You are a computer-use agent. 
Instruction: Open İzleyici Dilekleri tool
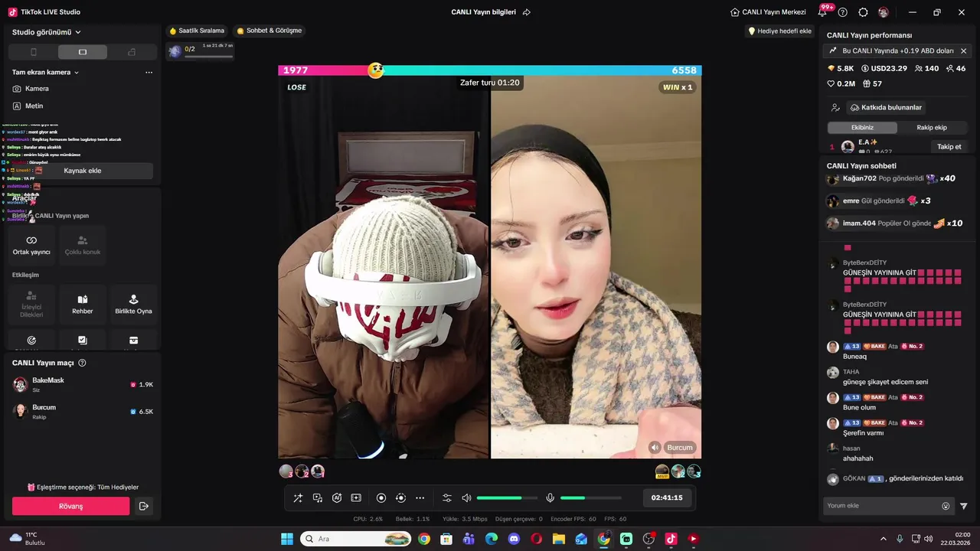(31, 305)
